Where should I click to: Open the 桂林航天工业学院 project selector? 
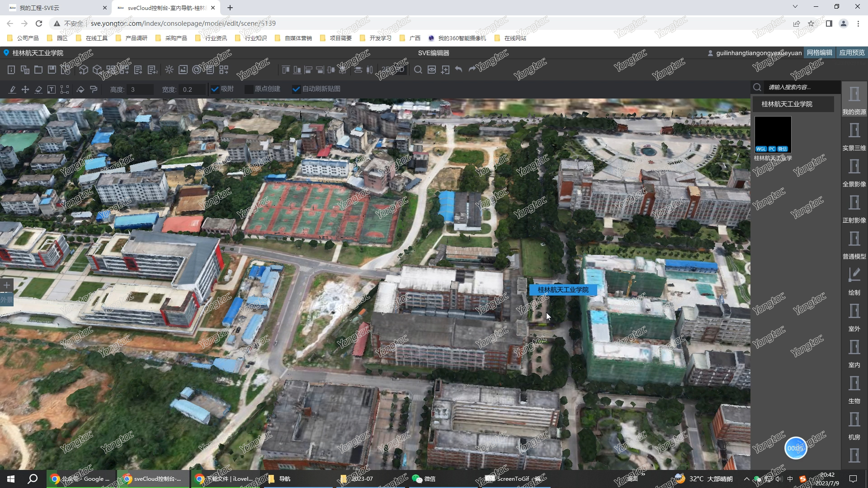coord(793,104)
